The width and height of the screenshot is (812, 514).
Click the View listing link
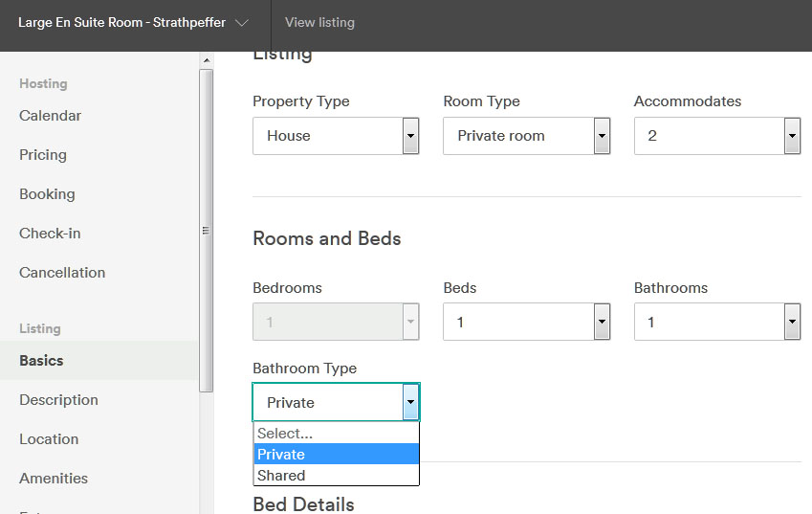click(x=319, y=23)
